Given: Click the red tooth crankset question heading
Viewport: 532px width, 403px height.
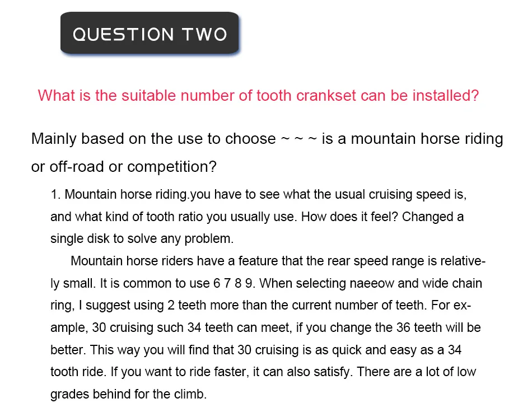Looking at the screenshot, I should [x=258, y=95].
